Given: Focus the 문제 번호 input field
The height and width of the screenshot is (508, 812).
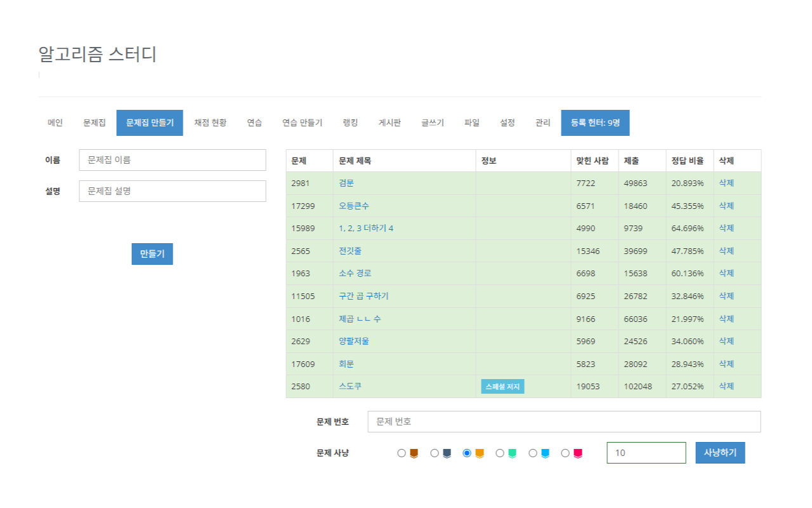Looking at the screenshot, I should pos(564,422).
